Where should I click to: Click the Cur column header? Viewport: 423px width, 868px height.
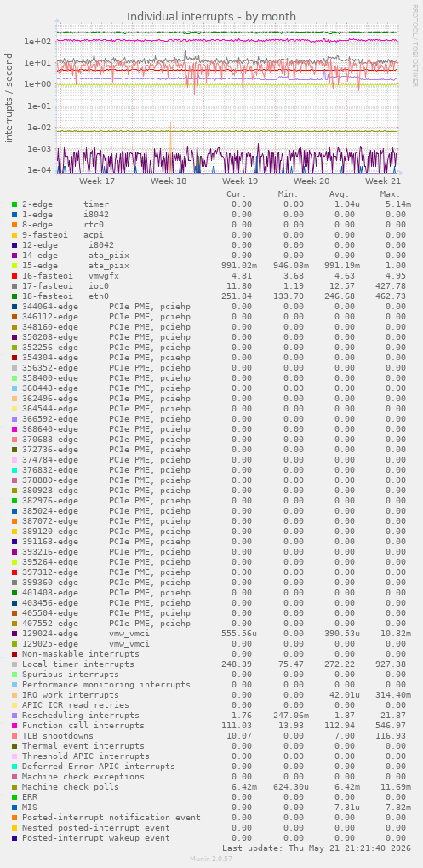pos(237,194)
